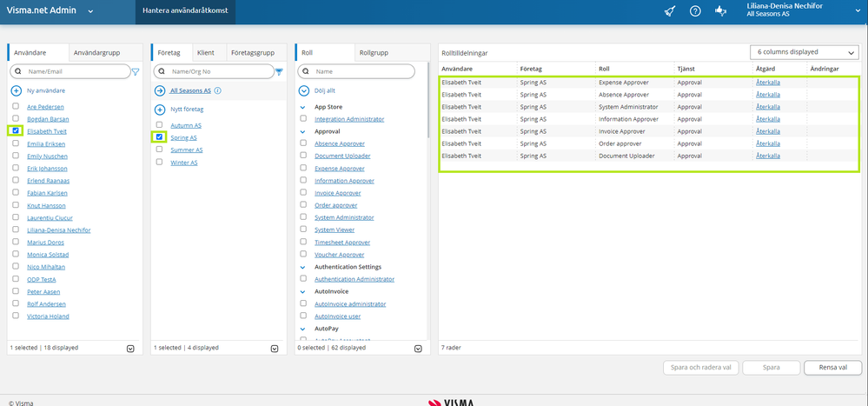Click the Spara och radera val button
The height and width of the screenshot is (406, 868).
coord(701,367)
